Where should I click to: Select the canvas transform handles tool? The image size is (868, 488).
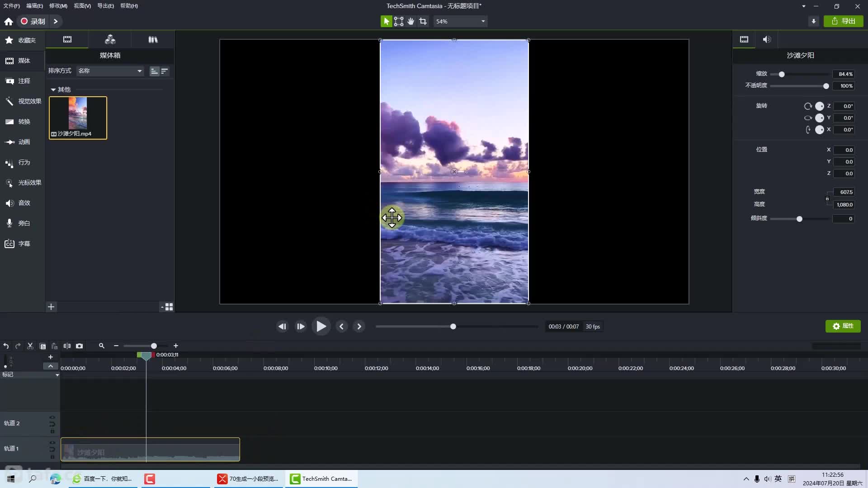399,21
